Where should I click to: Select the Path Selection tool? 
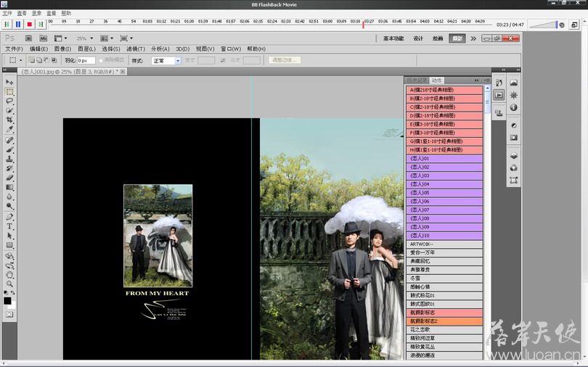point(9,236)
